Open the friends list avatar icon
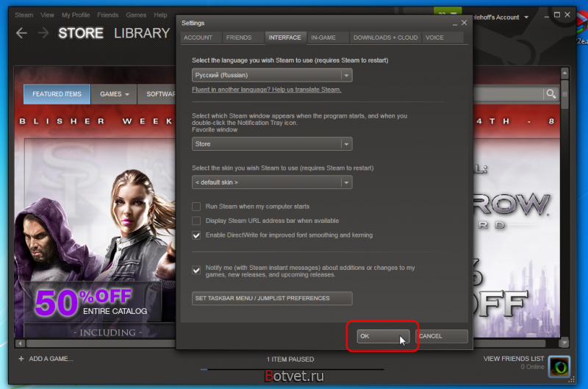 tap(559, 366)
